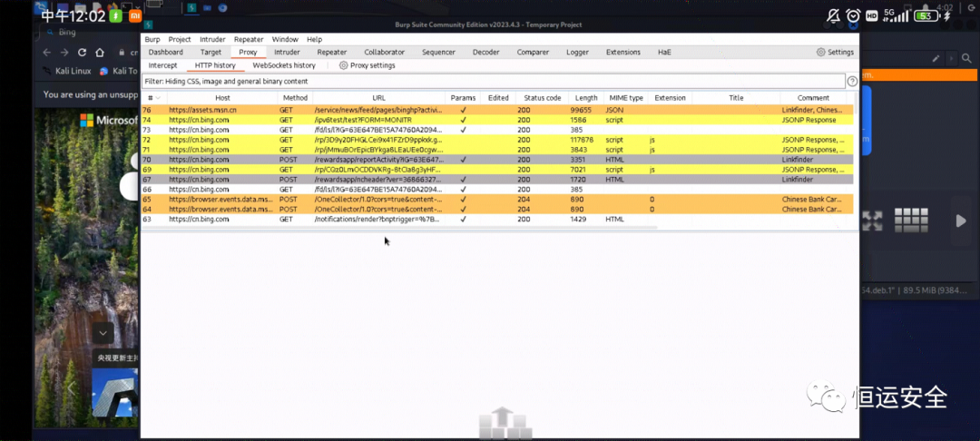Select POST row 67 /rewardsapp/ncheader

click(x=497, y=180)
